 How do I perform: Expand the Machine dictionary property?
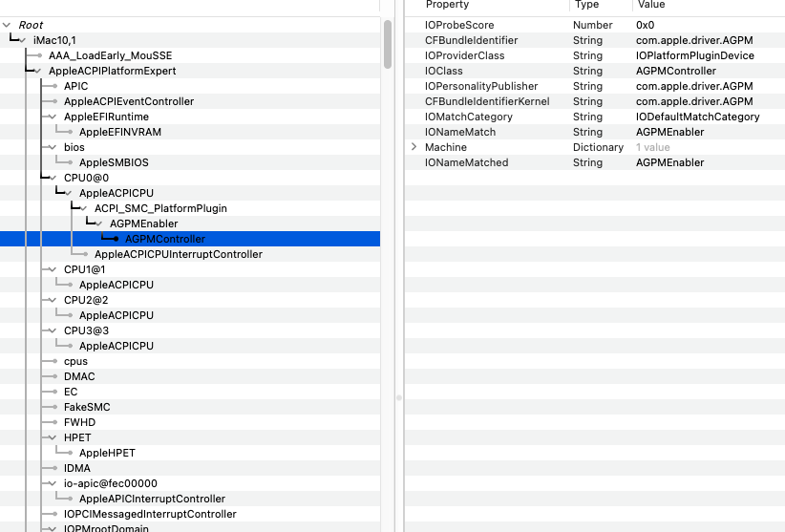tap(414, 147)
